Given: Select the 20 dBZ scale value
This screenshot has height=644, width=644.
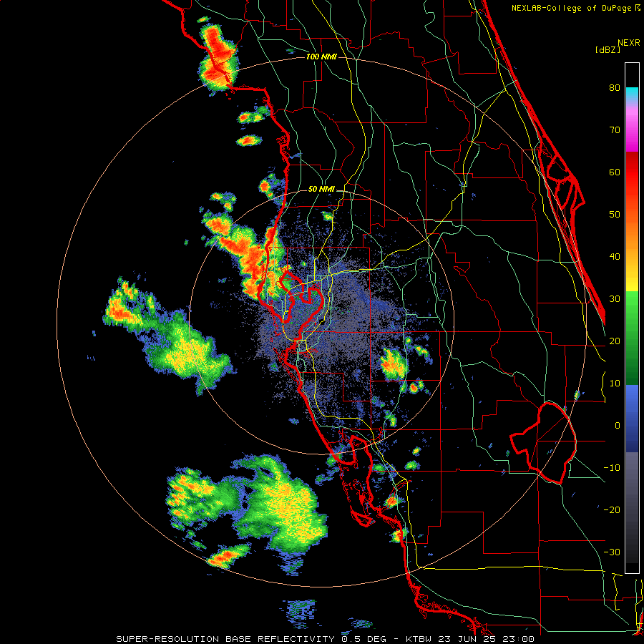Looking at the screenshot, I should pos(615,341).
